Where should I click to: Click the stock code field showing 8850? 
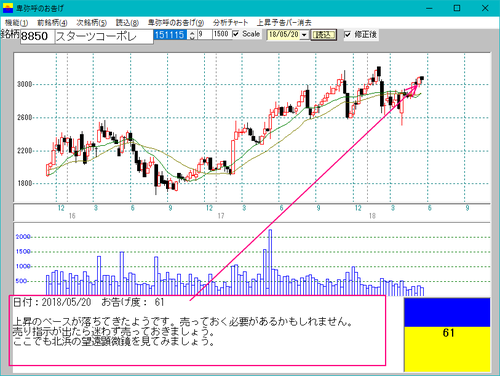[37, 36]
